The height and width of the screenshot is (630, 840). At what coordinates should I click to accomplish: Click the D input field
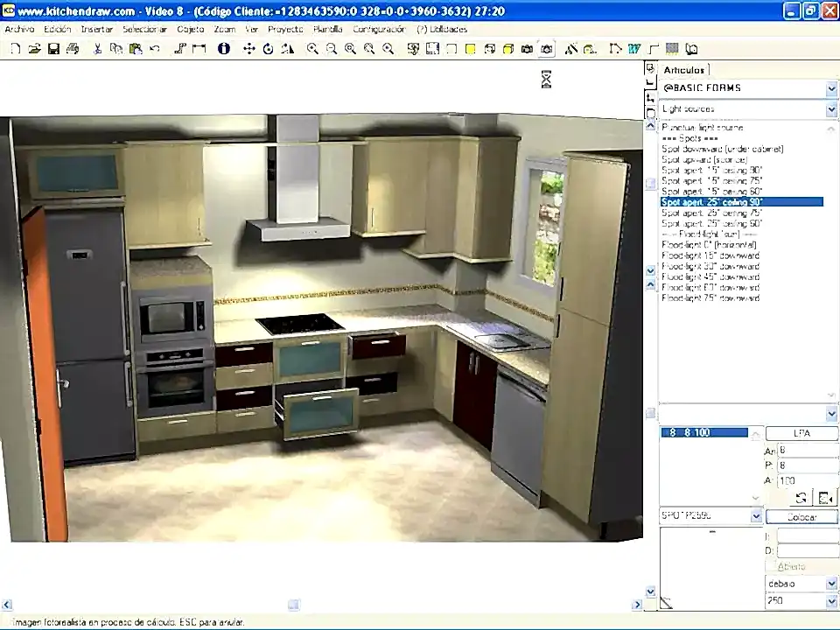coord(808,550)
